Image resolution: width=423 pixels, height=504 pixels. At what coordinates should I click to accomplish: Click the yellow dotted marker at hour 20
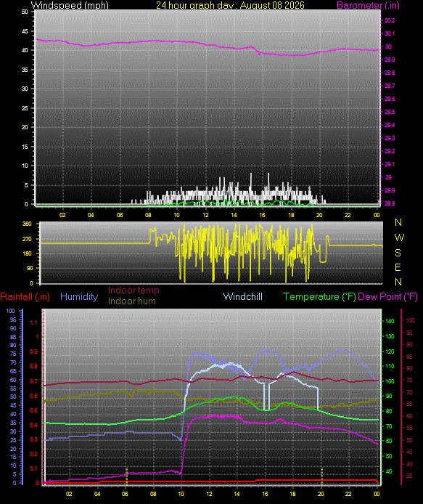pos(322,476)
